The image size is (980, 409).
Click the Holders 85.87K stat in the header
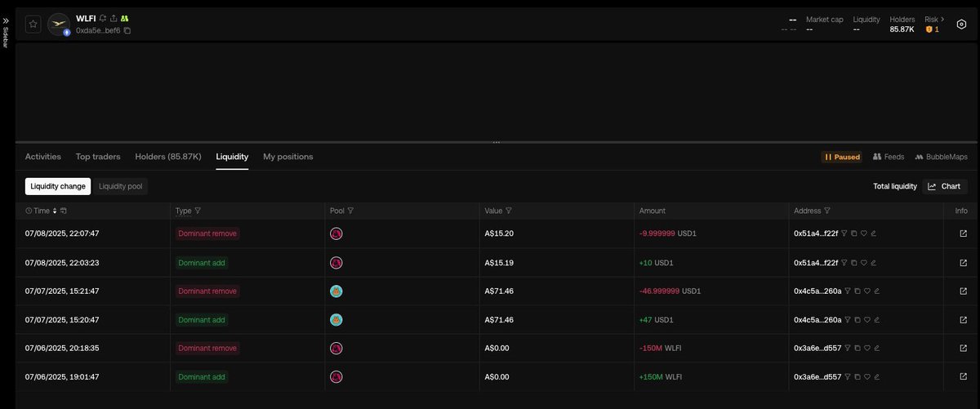(x=902, y=24)
